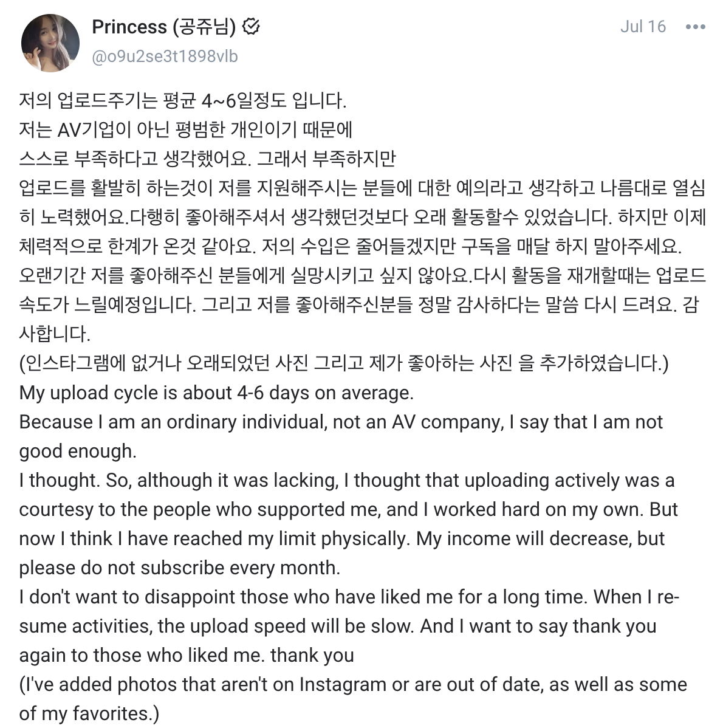Click the parenthetical Korean line about 인스타그램
The height and width of the screenshot is (728, 723).
[344, 363]
